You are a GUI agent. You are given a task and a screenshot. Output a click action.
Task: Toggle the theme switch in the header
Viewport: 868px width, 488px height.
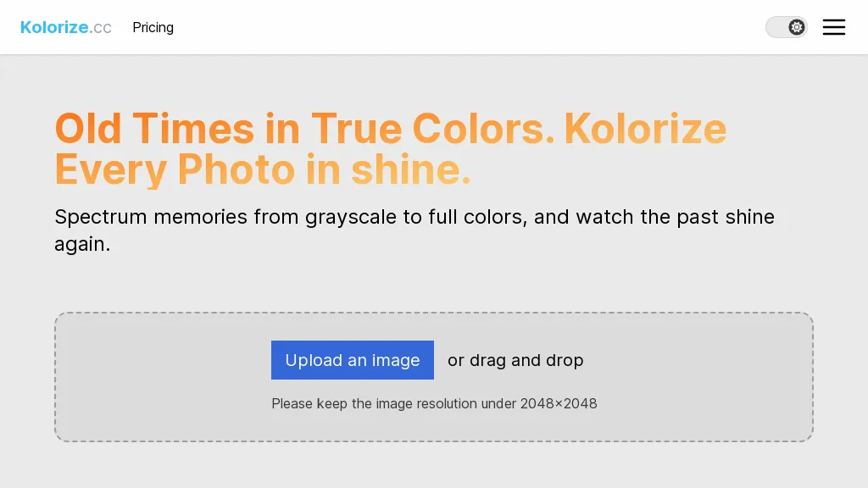point(787,26)
